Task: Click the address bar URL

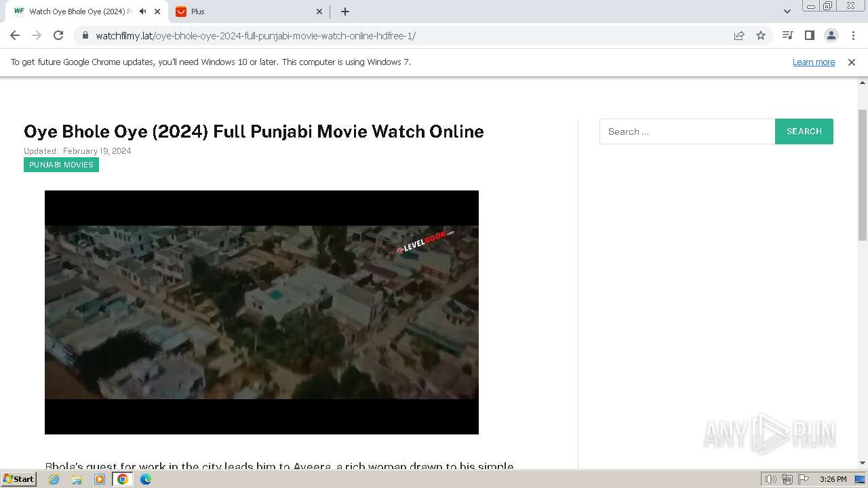Action: point(256,35)
